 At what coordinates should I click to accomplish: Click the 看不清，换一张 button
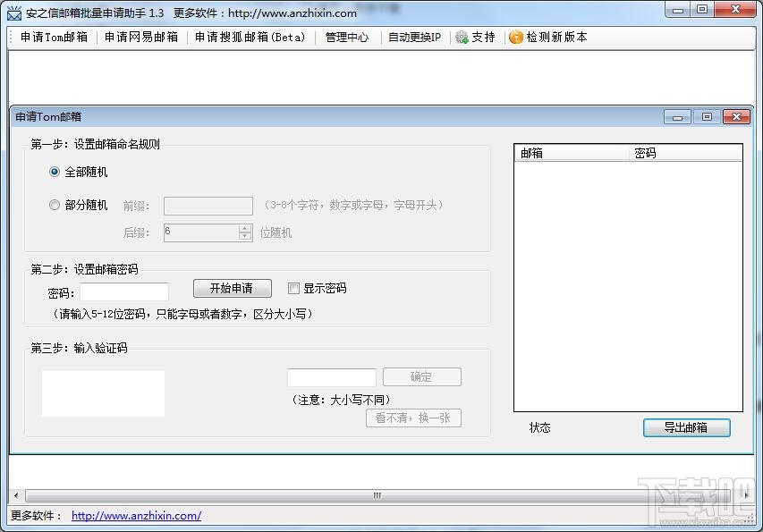(x=413, y=418)
